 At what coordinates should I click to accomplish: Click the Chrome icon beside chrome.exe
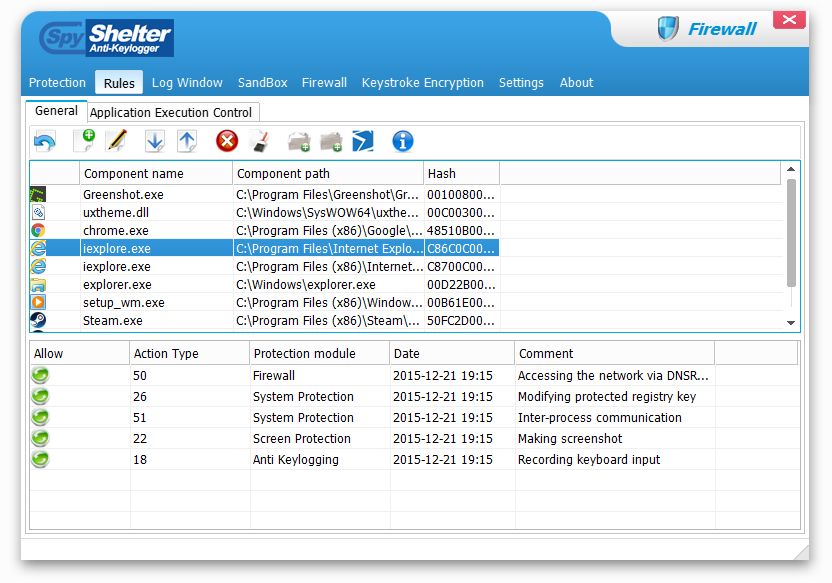click(x=38, y=231)
